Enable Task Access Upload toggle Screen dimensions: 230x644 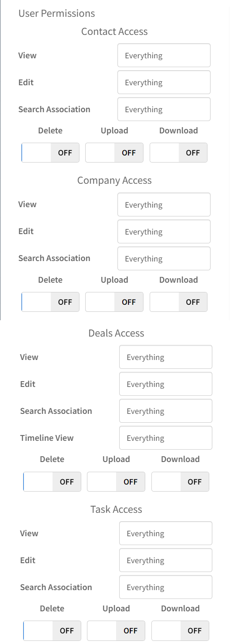point(116,631)
